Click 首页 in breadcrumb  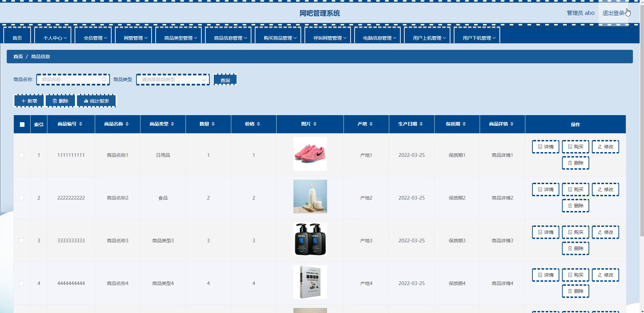(18, 57)
